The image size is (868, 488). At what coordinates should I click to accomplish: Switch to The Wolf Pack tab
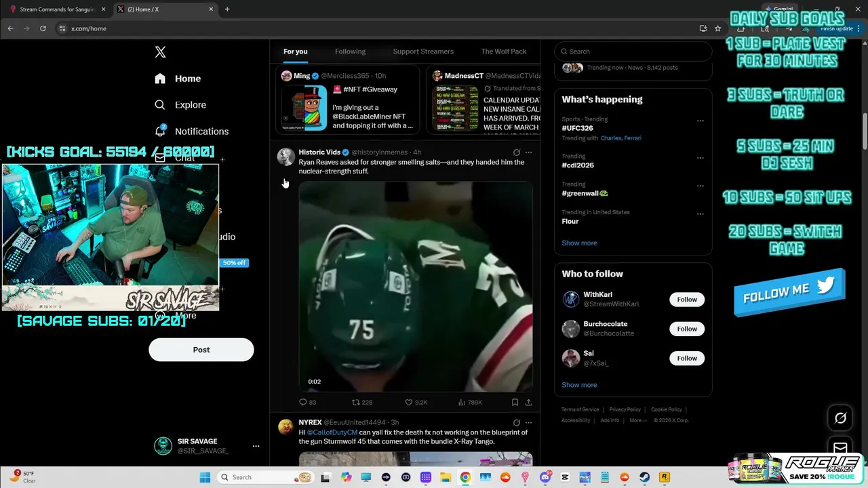click(x=504, y=52)
